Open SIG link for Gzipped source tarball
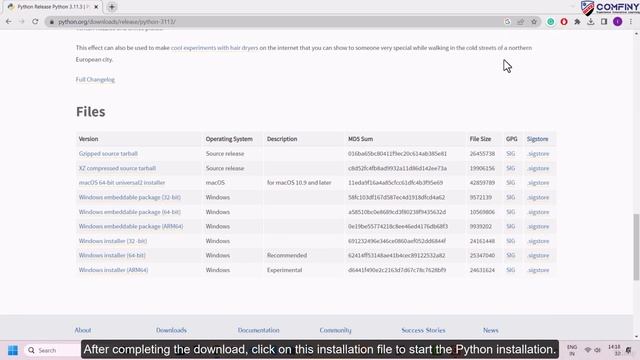Viewport: 640px width, 360px height. (510, 153)
